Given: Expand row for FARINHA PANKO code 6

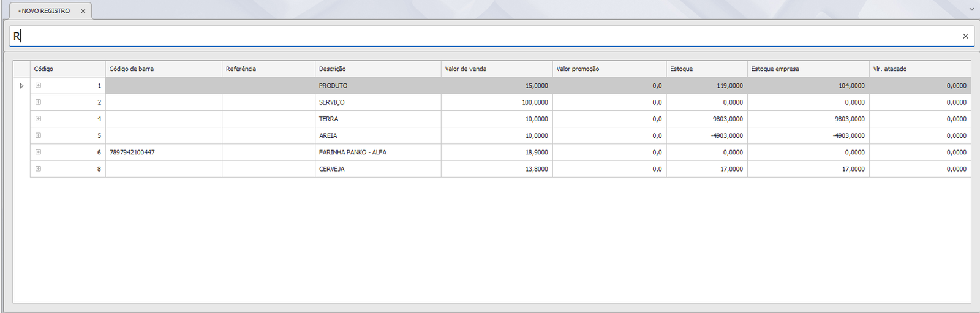Looking at the screenshot, I should coord(38,152).
